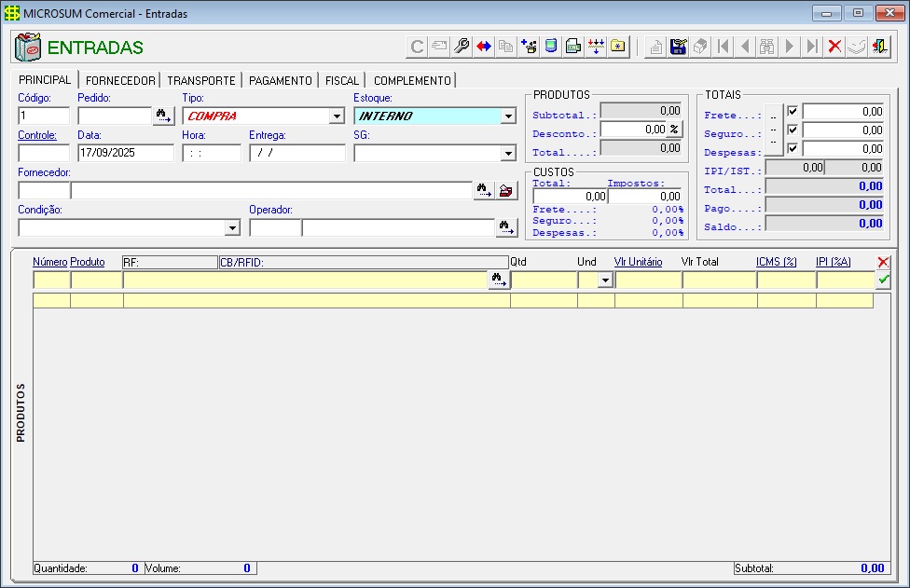The height and width of the screenshot is (588, 910).
Task: Click green checkmark to confirm product row
Action: (883, 280)
